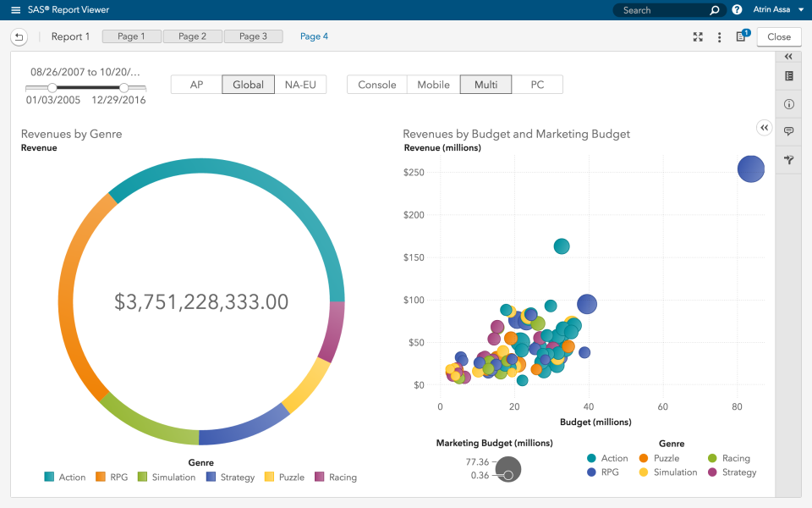Viewport: 812px width, 508px height.
Task: Click the Close button
Action: point(778,36)
